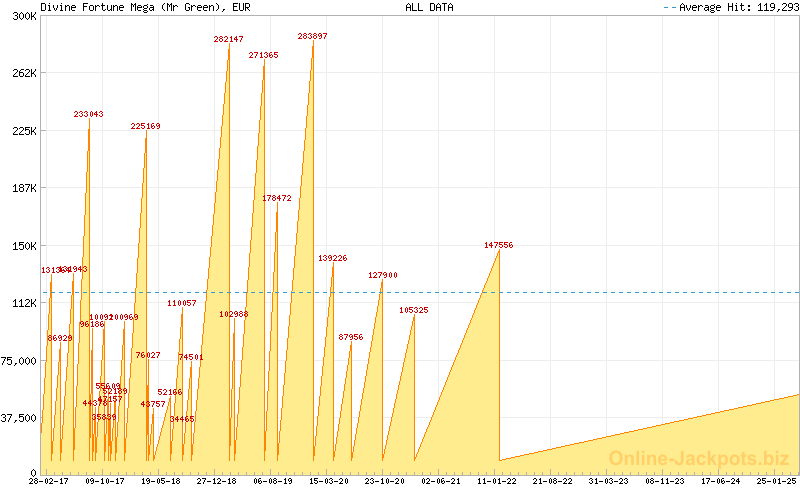Click the 87956 data label

(x=350, y=337)
